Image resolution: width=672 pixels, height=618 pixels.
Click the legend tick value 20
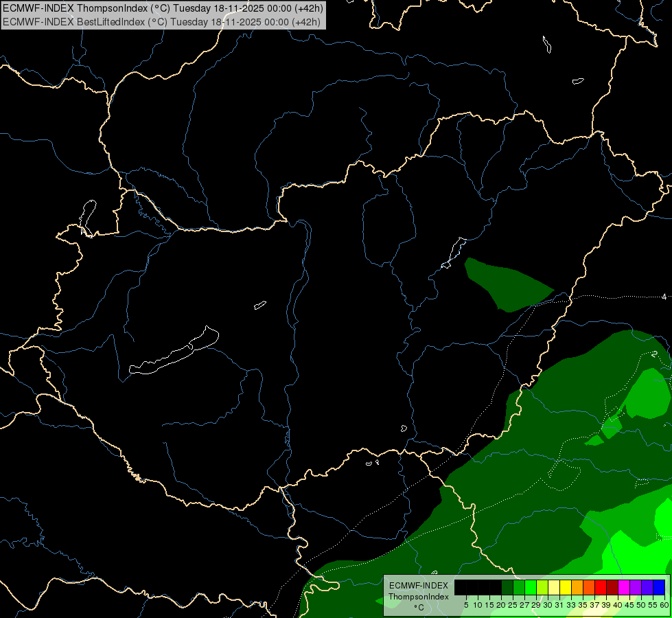tap(500, 605)
